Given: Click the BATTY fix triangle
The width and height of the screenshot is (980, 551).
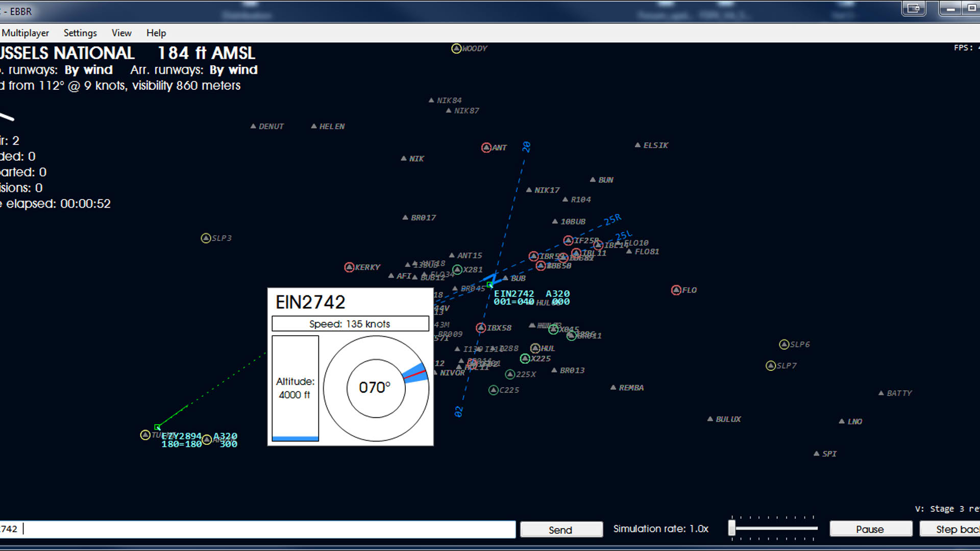Looking at the screenshot, I should 881,393.
